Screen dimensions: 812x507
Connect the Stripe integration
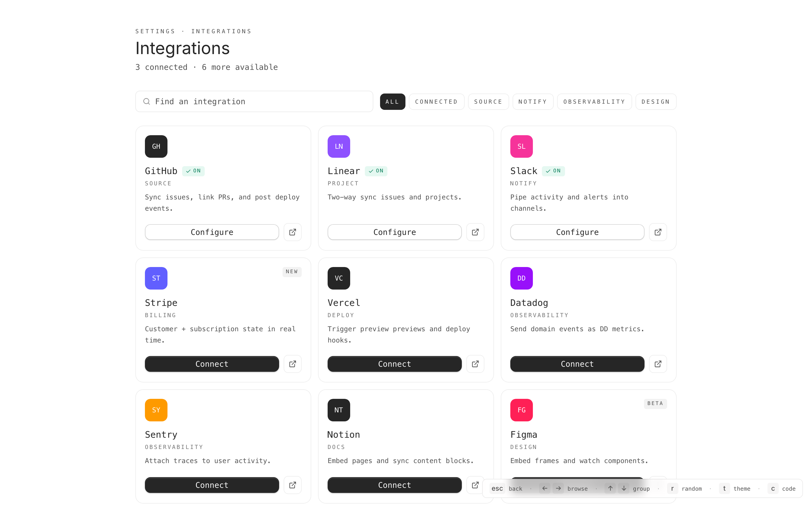pyautogui.click(x=212, y=364)
